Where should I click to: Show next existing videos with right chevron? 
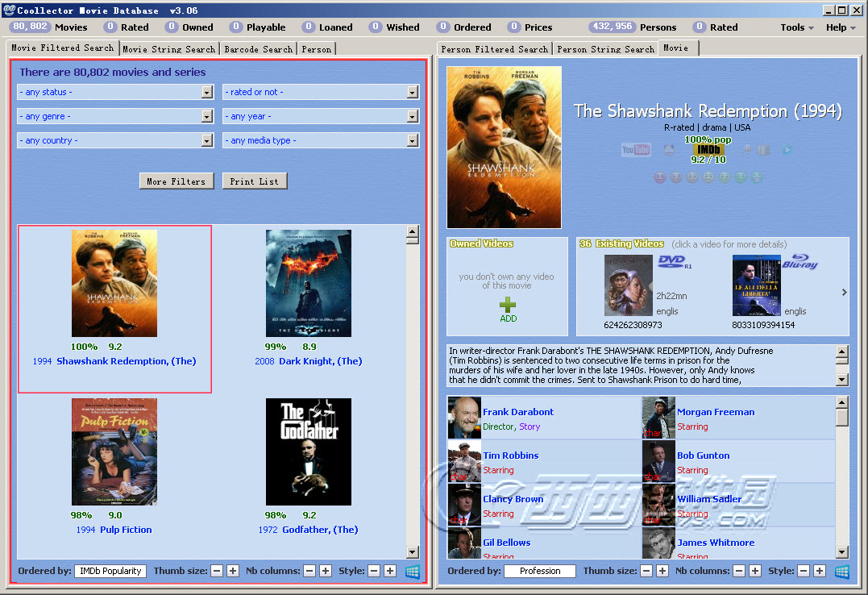844,292
